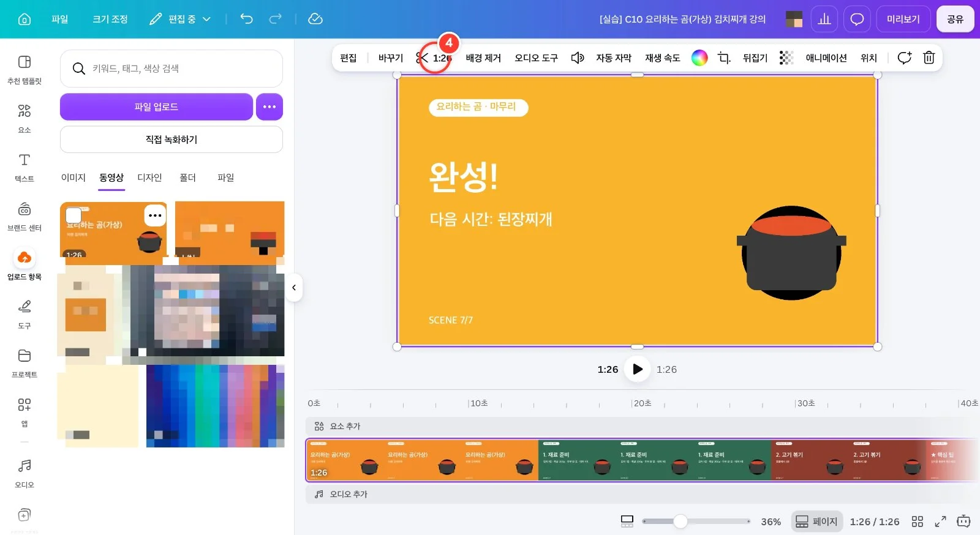This screenshot has width=980, height=535.
Task: Open 브랜드 센터 sidebar panel
Action: point(24,216)
